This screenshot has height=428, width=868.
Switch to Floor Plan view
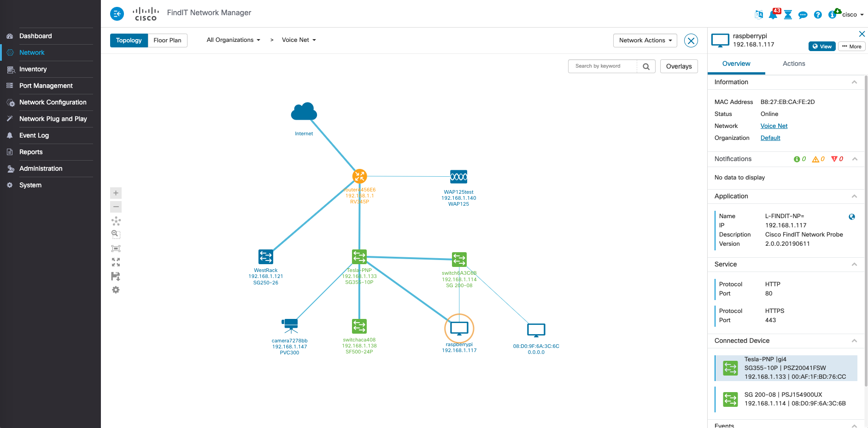pos(167,40)
